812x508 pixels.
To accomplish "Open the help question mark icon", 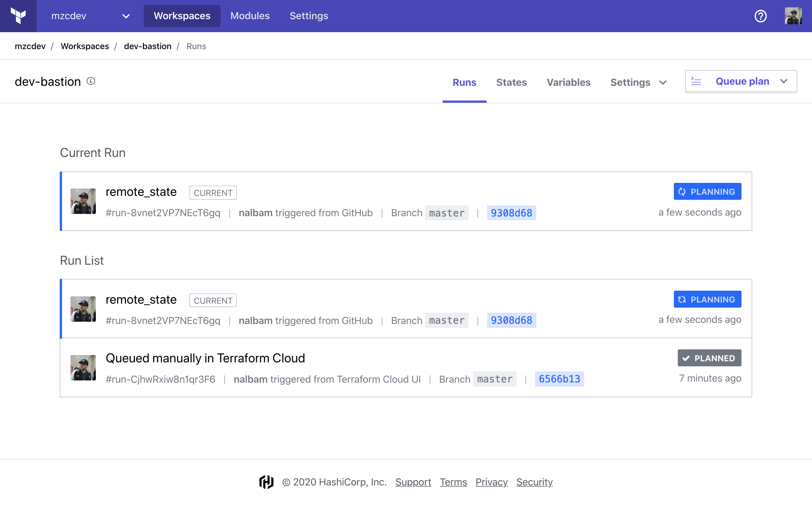I will (x=760, y=16).
